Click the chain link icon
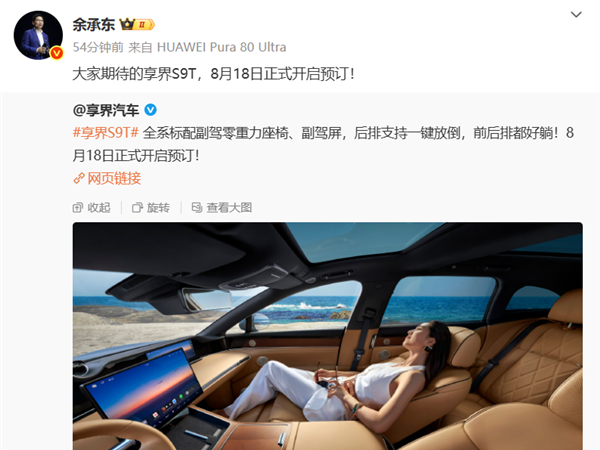Image resolution: width=600 pixels, height=450 pixels. click(79, 178)
